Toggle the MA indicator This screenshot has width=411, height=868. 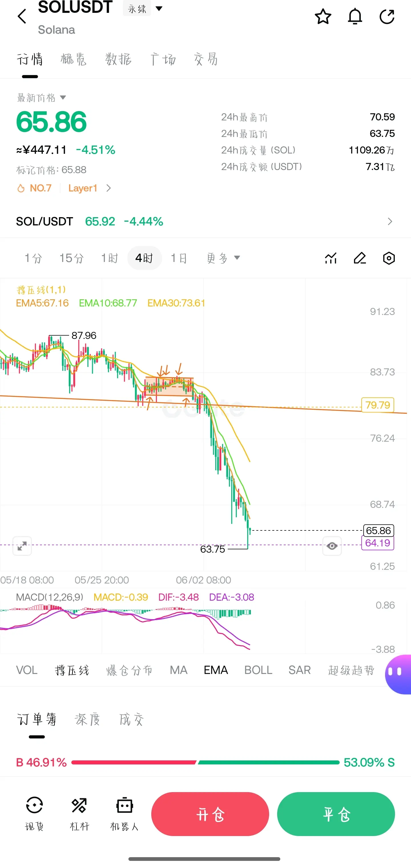[178, 670]
